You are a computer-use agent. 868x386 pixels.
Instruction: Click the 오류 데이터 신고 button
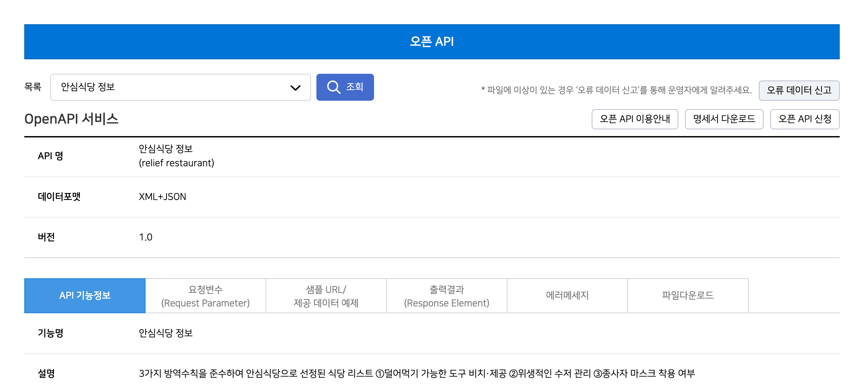(799, 90)
